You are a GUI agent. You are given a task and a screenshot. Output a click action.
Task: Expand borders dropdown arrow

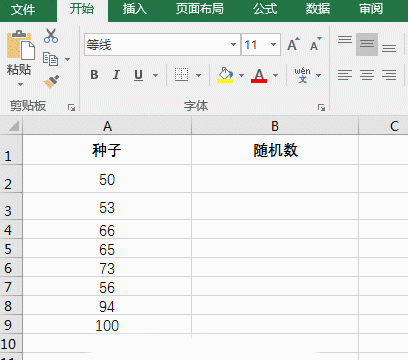pos(198,75)
